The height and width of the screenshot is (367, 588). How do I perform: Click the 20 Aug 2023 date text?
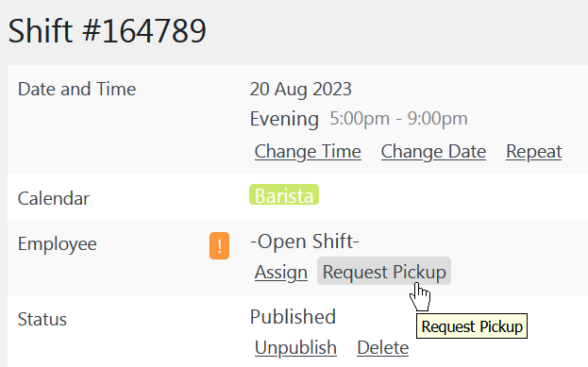tap(301, 90)
